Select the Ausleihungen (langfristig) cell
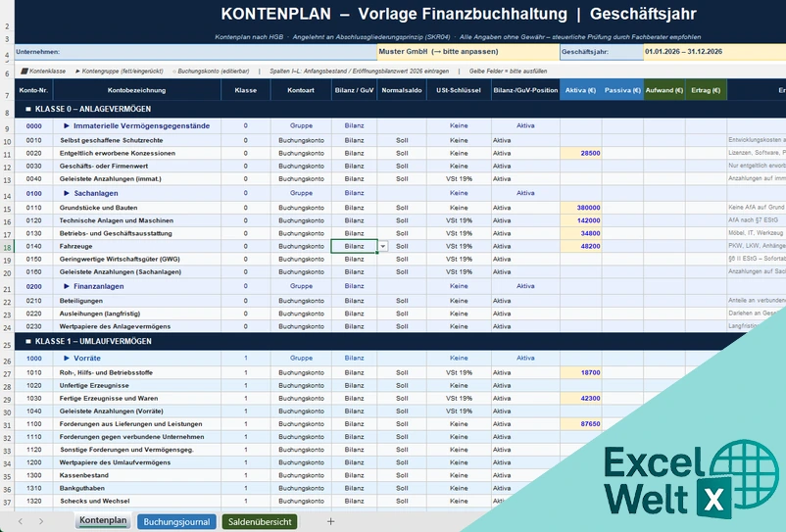 (136, 314)
